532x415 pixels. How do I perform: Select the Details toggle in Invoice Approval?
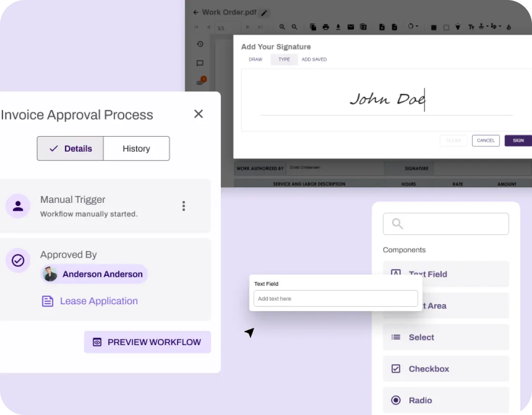70,149
